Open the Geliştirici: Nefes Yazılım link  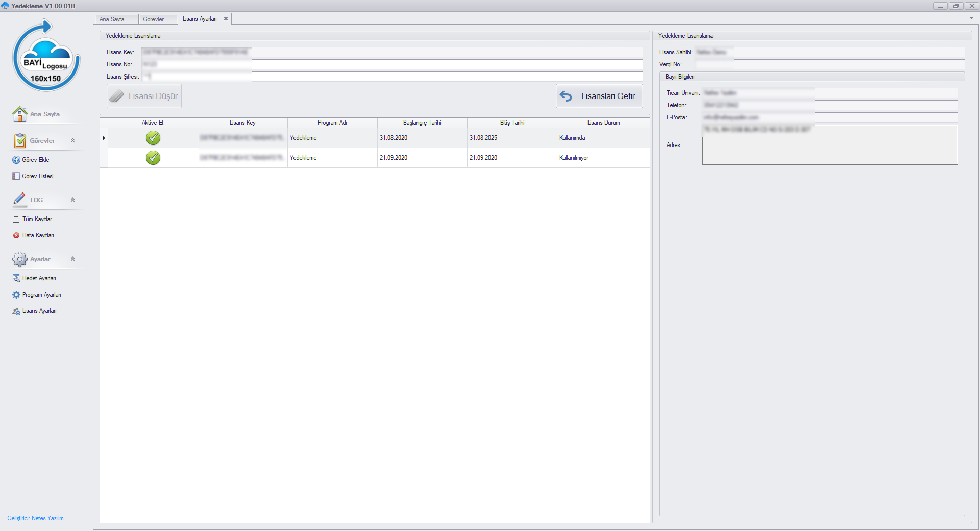coord(36,518)
